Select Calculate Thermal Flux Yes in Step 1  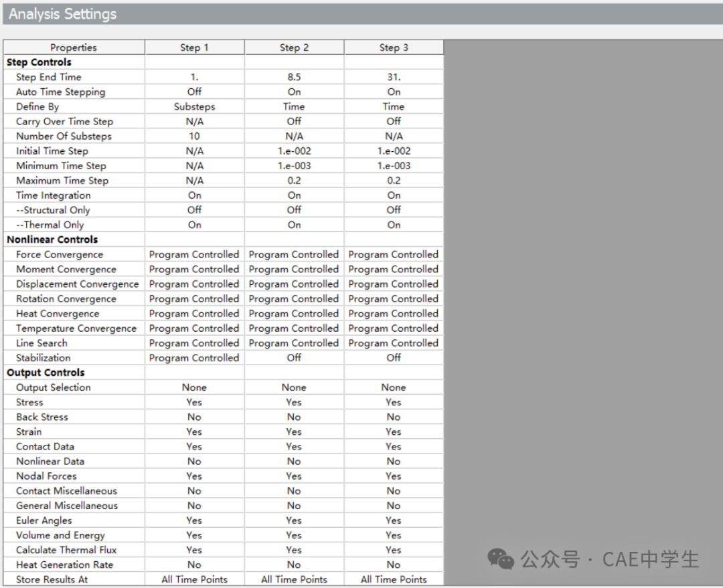pos(195,550)
